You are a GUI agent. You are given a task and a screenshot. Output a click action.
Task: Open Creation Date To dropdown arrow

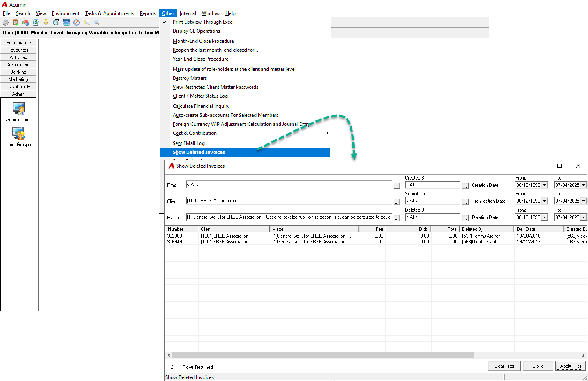[x=584, y=185]
